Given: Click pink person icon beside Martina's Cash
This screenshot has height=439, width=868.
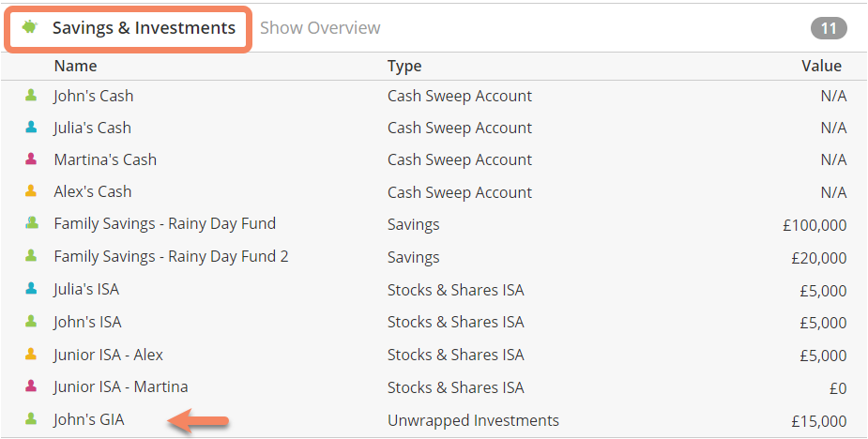Looking at the screenshot, I should (x=31, y=159).
